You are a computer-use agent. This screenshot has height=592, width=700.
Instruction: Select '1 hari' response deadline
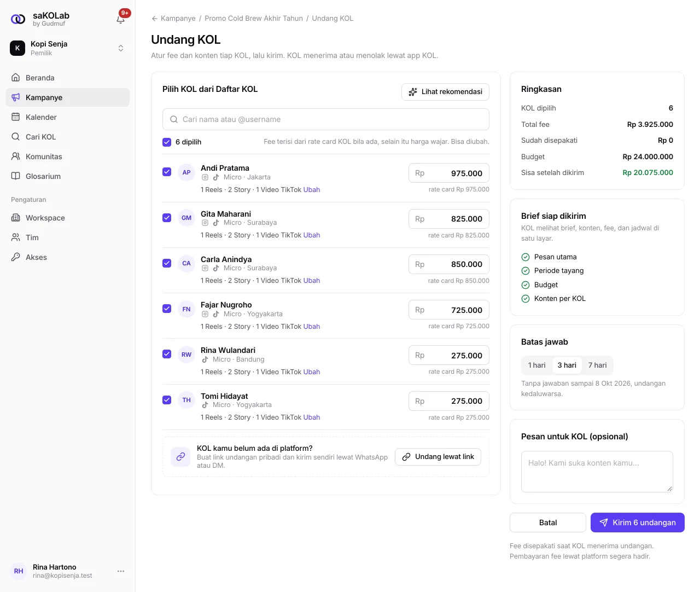[536, 365]
